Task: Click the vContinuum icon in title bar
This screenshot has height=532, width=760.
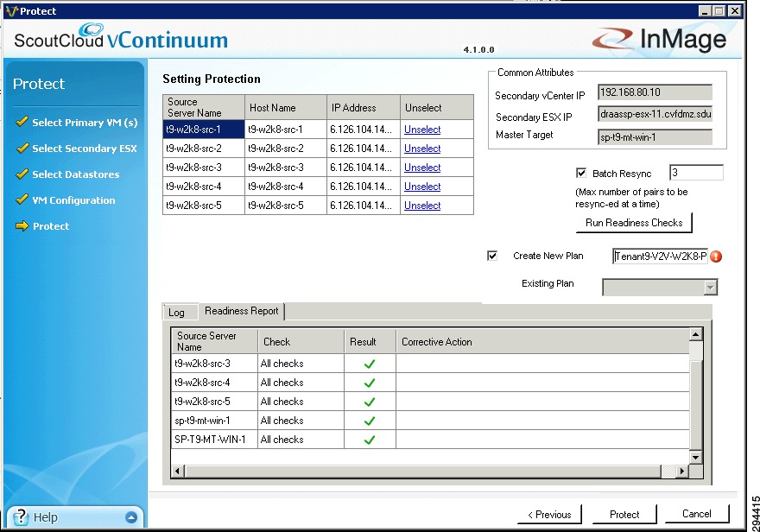Action: pyautogui.click(x=11, y=10)
